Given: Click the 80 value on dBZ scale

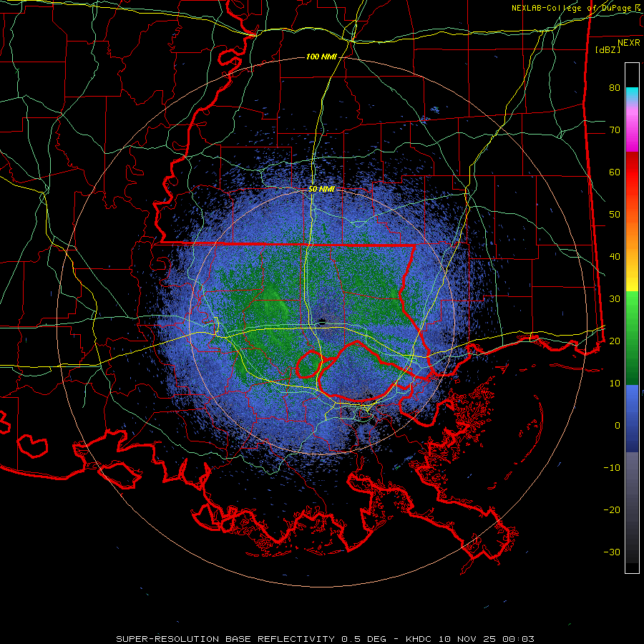Looking at the screenshot, I should tap(615, 87).
